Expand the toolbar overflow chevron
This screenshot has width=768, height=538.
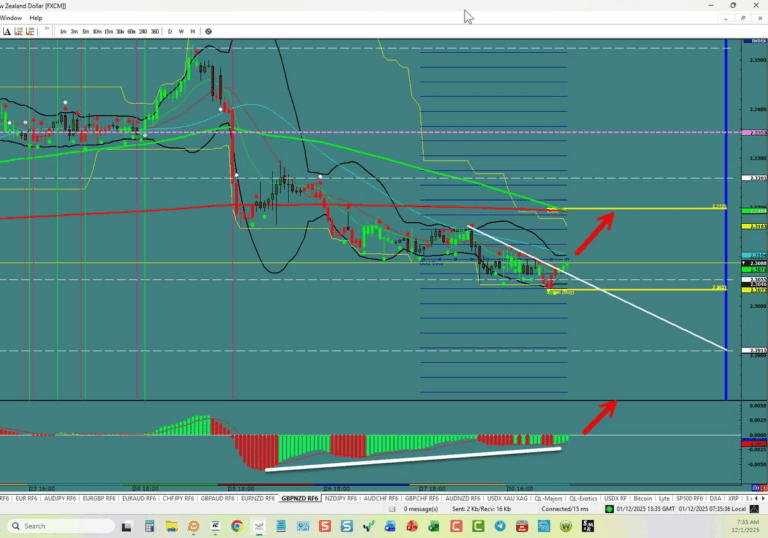click(47, 30)
